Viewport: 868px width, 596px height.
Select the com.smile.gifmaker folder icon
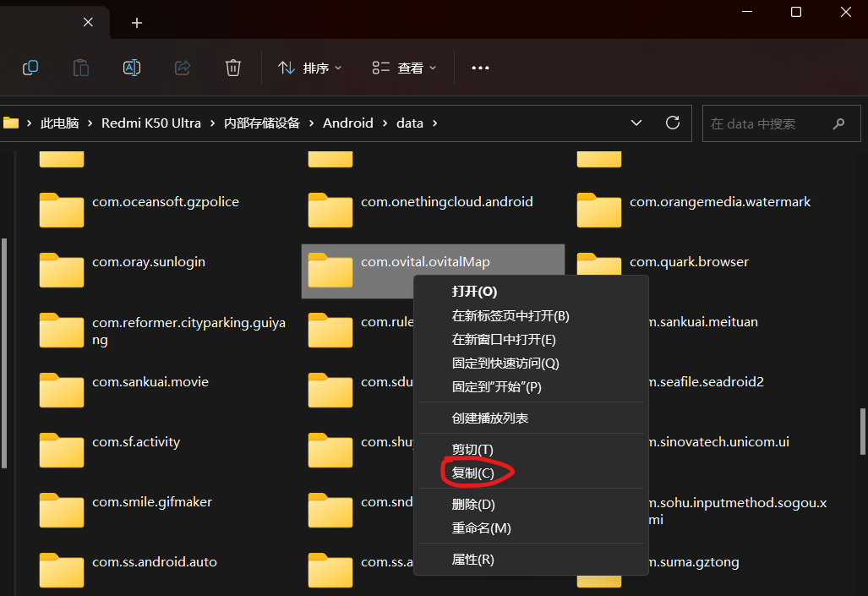pos(62,510)
